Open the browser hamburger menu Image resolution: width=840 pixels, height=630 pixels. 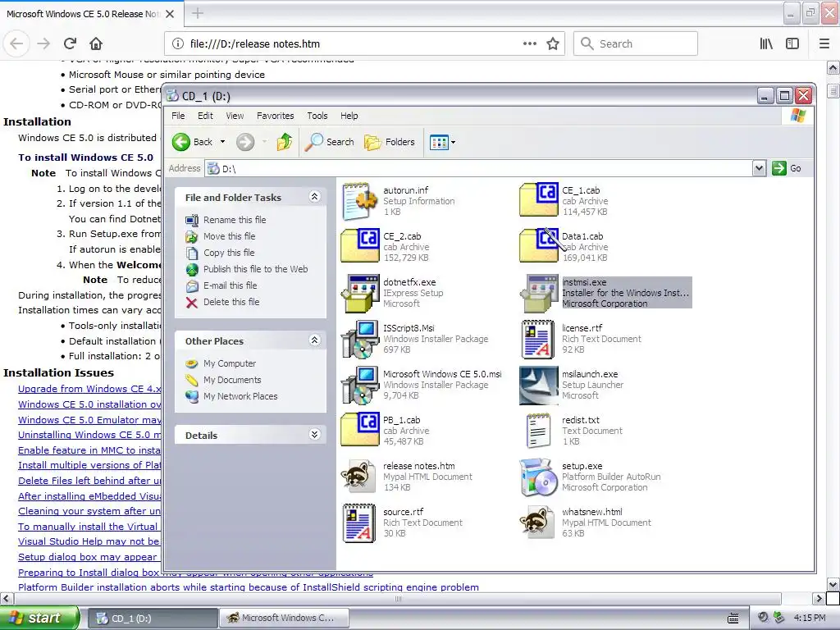pyautogui.click(x=824, y=43)
